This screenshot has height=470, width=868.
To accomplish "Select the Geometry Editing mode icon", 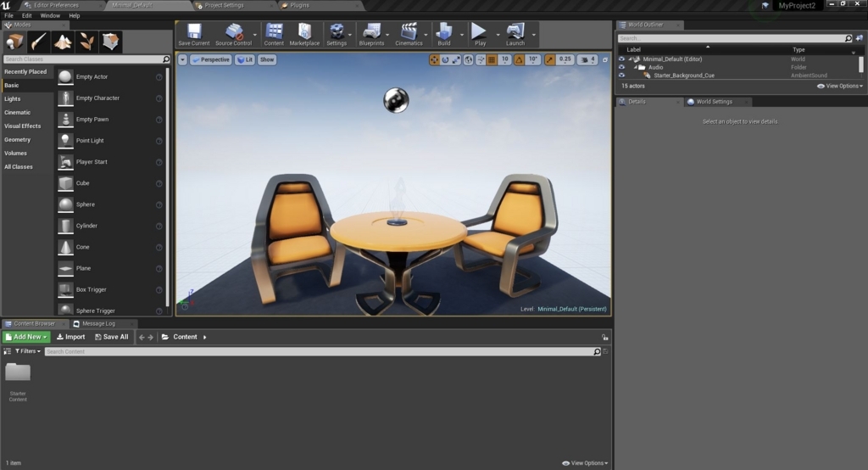I will (110, 42).
